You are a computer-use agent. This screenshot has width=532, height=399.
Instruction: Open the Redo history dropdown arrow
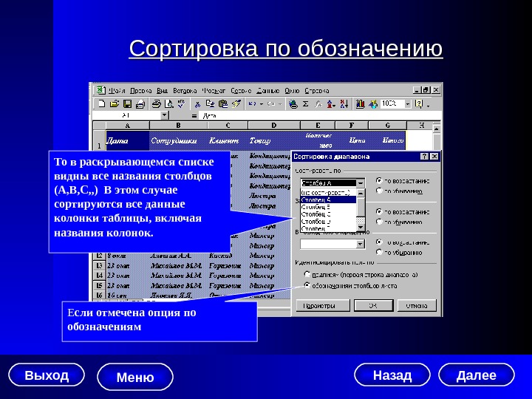coord(280,104)
